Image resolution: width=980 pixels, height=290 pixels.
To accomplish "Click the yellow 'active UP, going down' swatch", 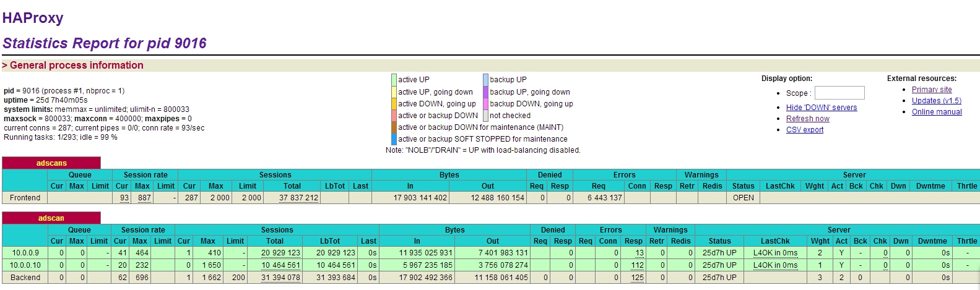I will point(394,92).
